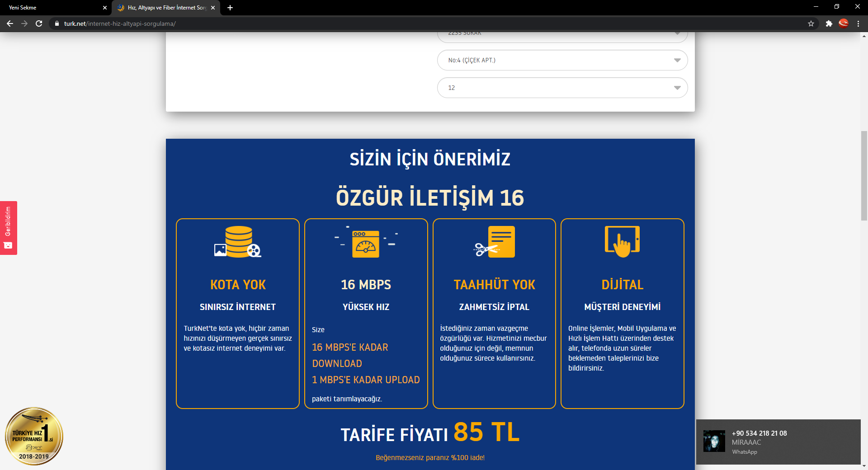Click the address bar URL
868x470 pixels.
point(120,23)
